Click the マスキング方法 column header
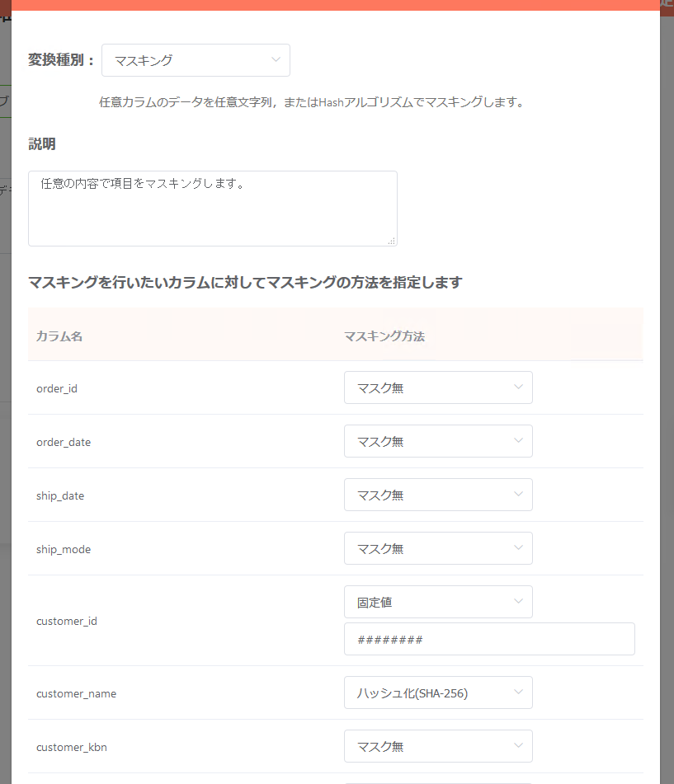Image resolution: width=674 pixels, height=784 pixels. [x=384, y=336]
